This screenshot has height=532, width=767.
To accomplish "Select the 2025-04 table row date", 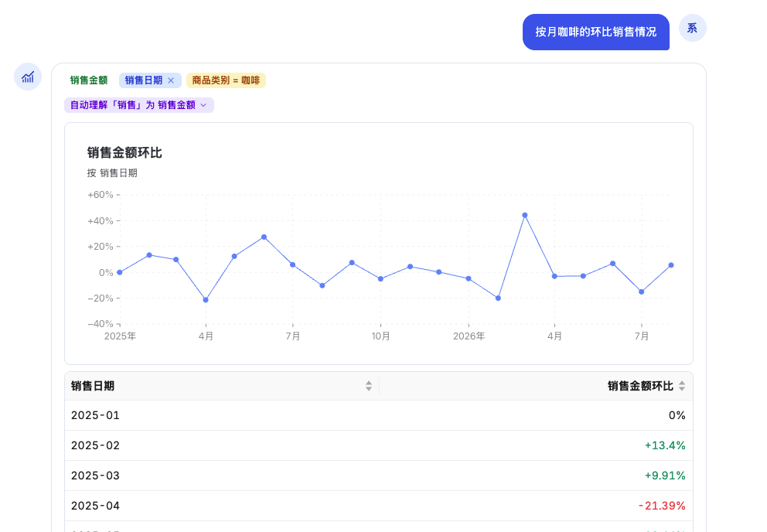I will (x=95, y=506).
